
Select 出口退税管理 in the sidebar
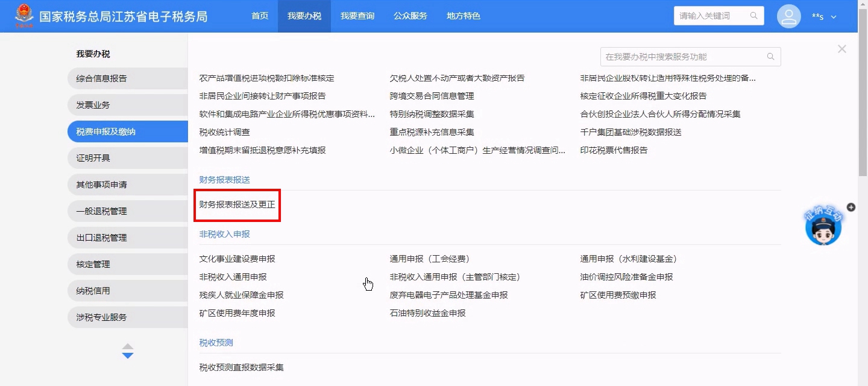(102, 238)
